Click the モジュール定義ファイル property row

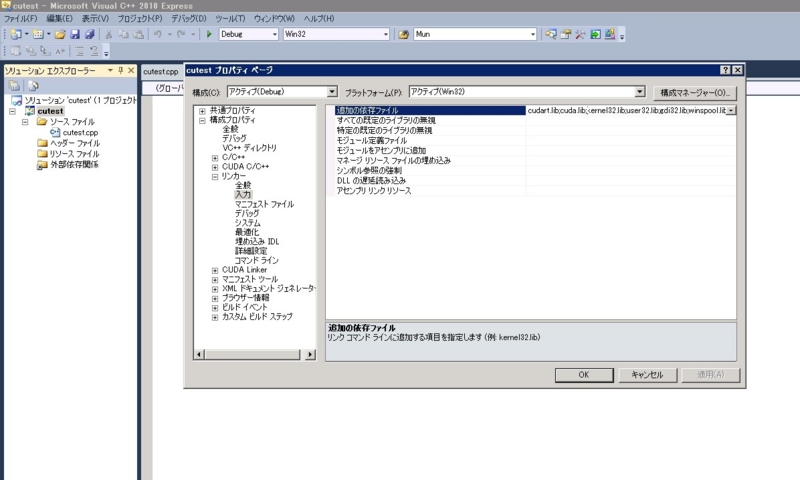(531, 140)
